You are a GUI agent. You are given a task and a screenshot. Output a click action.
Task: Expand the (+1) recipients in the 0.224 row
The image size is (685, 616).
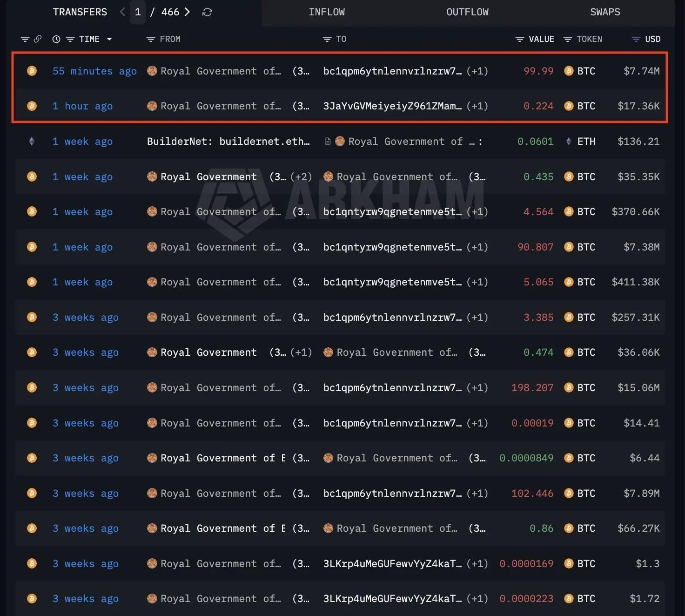[477, 106]
